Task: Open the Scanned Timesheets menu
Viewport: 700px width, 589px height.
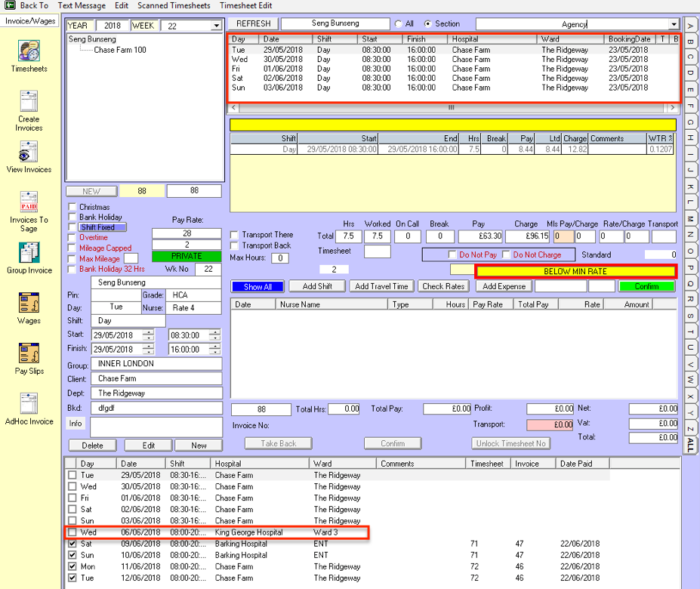Action: pos(174,5)
